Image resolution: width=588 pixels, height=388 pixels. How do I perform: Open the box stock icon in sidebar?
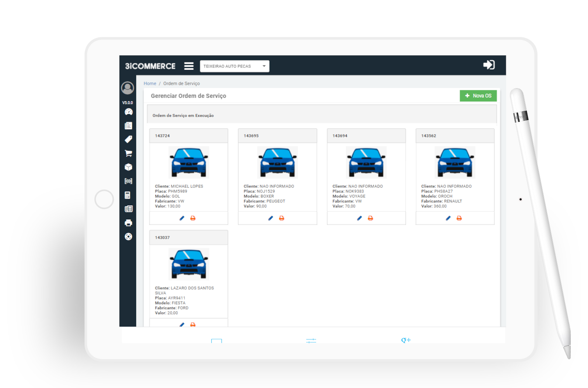(x=128, y=167)
